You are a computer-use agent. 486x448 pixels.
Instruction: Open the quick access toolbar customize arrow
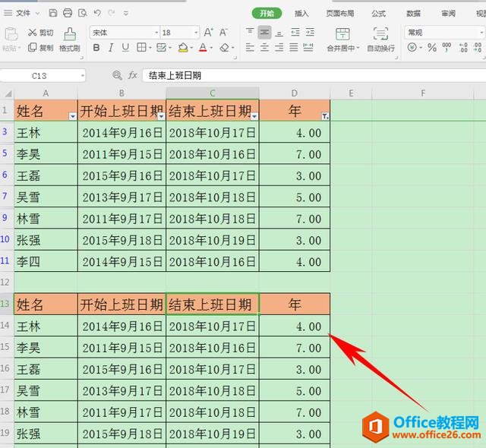click(x=125, y=14)
